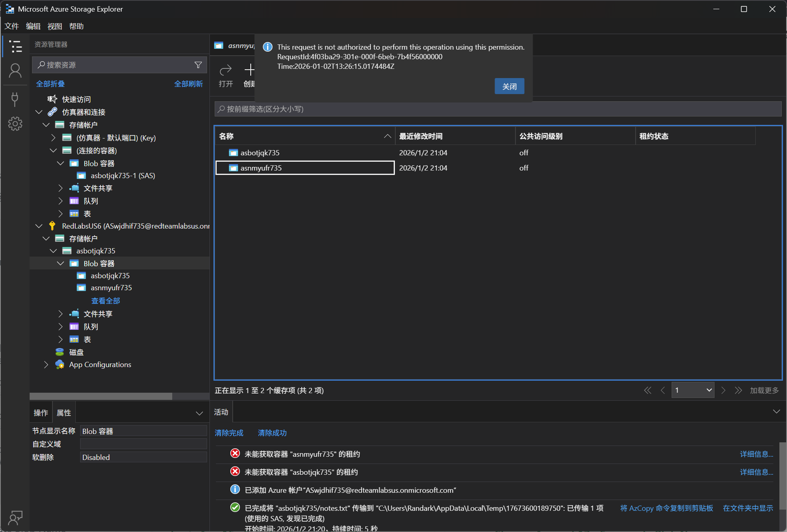The image size is (787, 532).
Task: Click the plus create toolbar icon
Action: click(x=249, y=70)
